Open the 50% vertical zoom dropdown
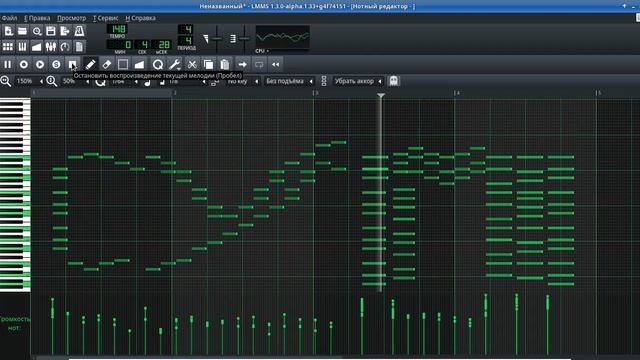640x360 pixels. pyautogui.click(x=75, y=81)
